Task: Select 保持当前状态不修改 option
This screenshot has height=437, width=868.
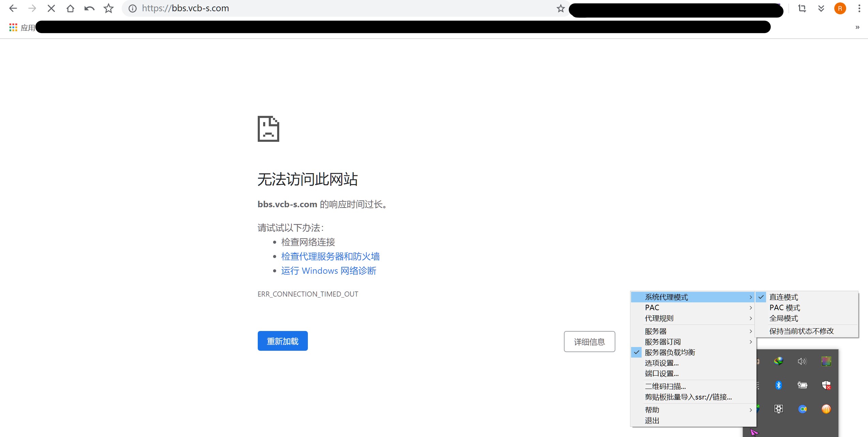Action: click(x=807, y=331)
